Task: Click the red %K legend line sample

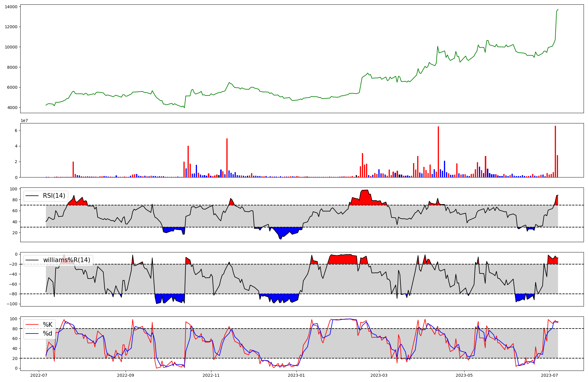Action: [32, 324]
